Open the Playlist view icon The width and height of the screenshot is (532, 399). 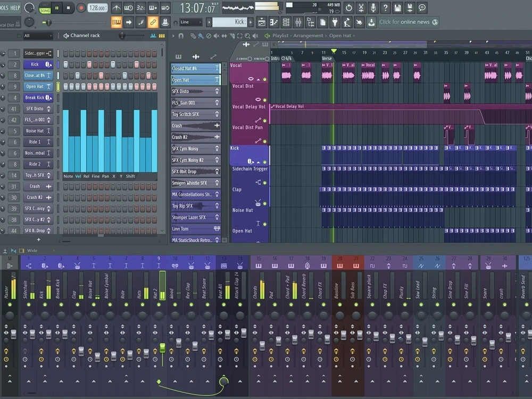tap(262, 22)
